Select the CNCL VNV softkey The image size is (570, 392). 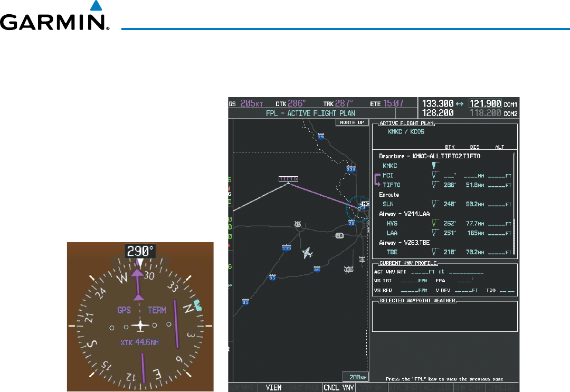pos(339,388)
